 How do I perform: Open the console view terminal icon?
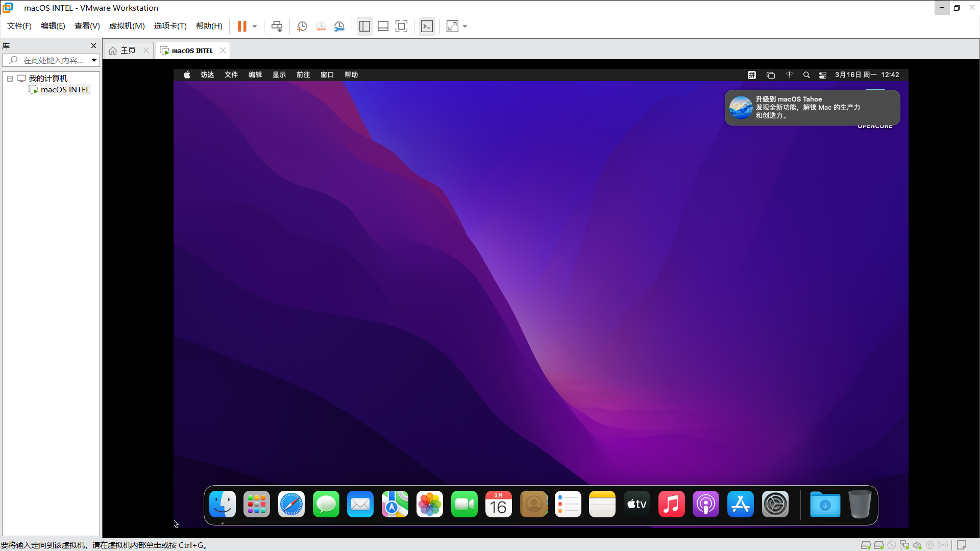point(427,27)
